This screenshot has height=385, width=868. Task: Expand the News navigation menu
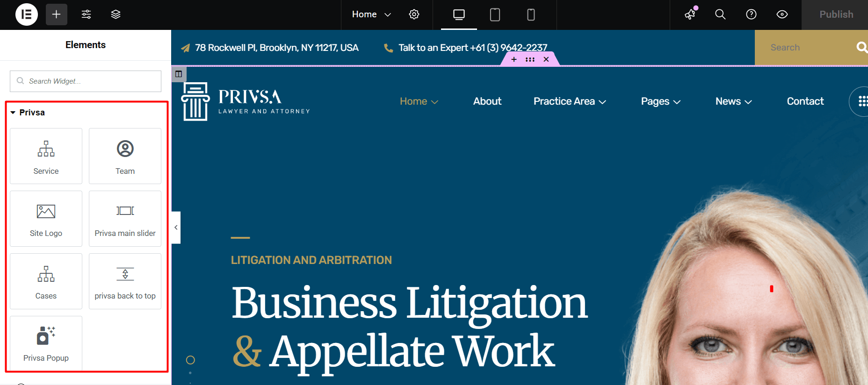[x=733, y=101]
